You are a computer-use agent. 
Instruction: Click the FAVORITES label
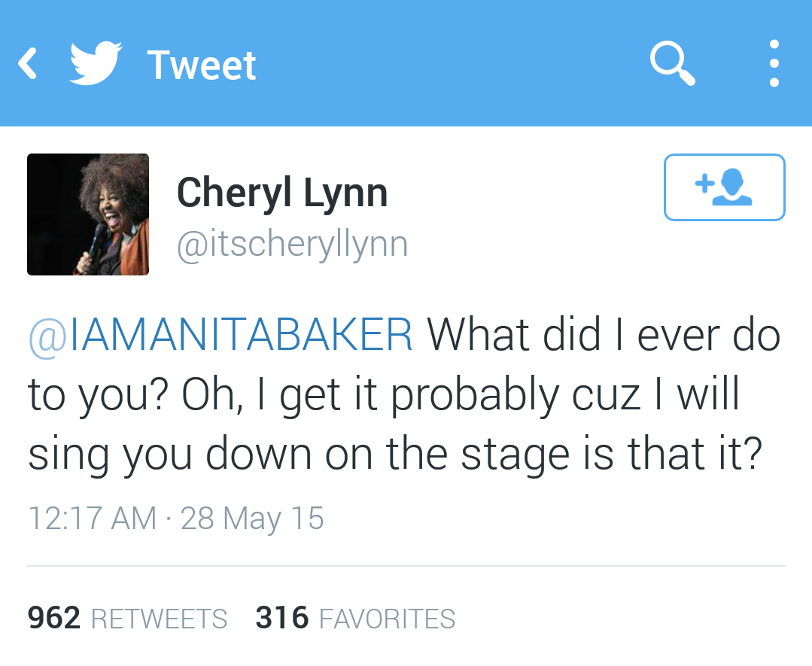(387, 619)
